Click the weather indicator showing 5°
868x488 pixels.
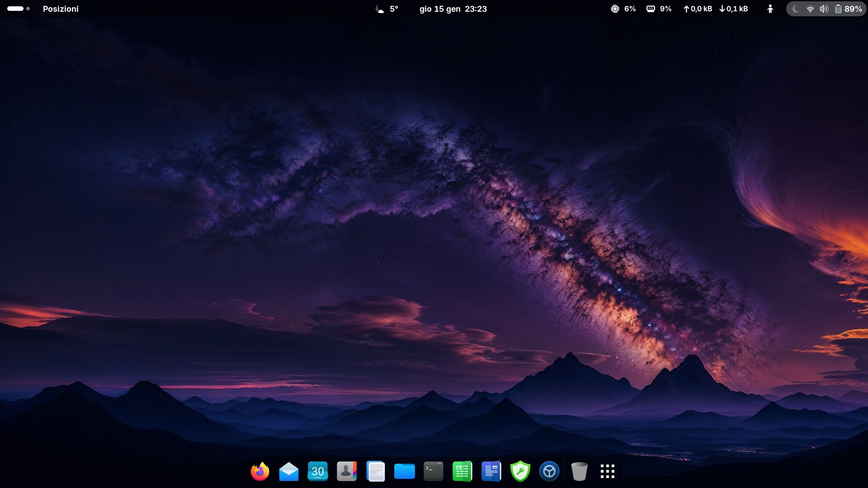pos(387,9)
